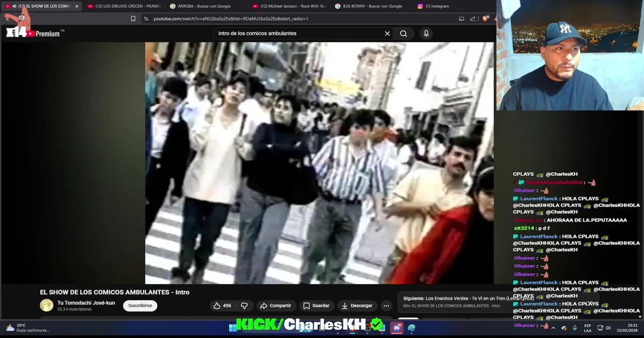Open the BUS BONNY Google search tab
644x338 pixels.
[372, 6]
